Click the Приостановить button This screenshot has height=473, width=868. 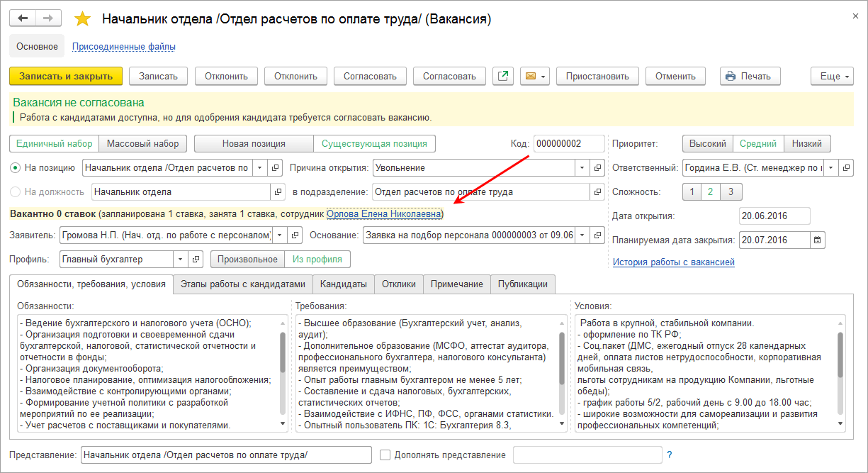click(x=597, y=76)
